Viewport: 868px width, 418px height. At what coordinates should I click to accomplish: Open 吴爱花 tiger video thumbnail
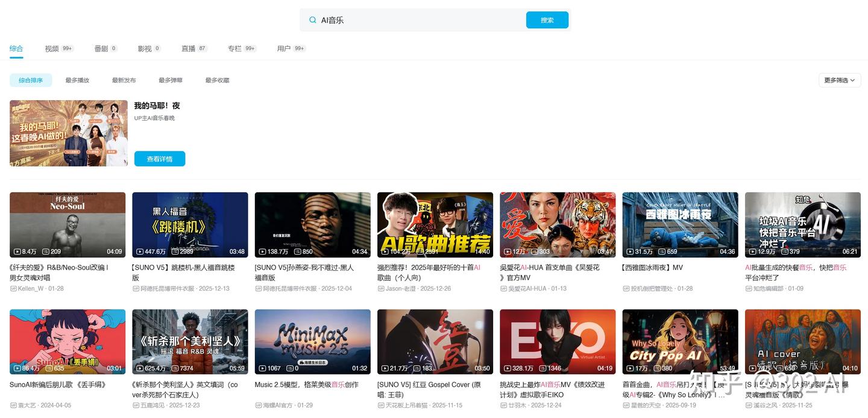pos(558,225)
